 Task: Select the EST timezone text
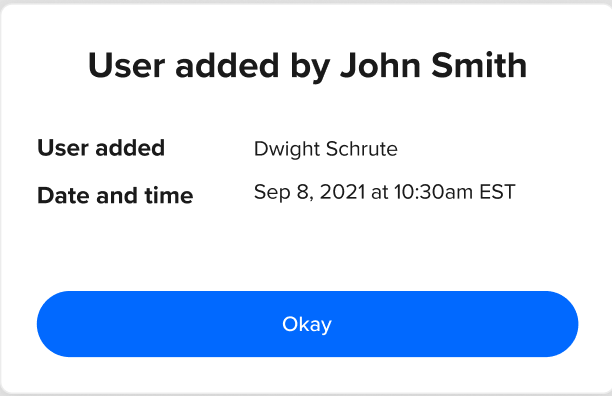tap(497, 192)
